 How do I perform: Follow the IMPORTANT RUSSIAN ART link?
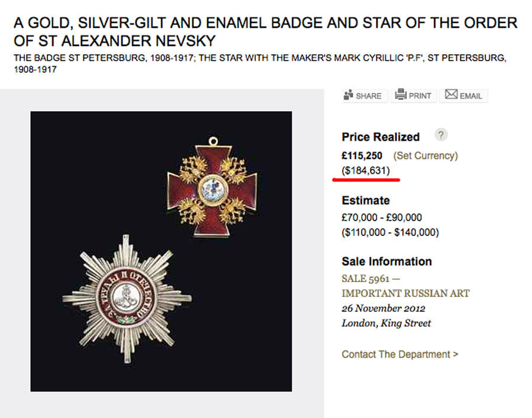point(406,293)
